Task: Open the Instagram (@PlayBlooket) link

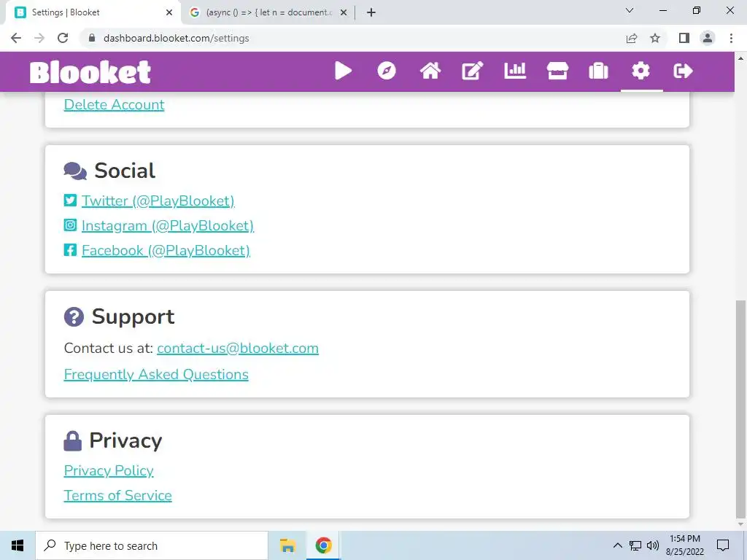Action: pos(168,226)
